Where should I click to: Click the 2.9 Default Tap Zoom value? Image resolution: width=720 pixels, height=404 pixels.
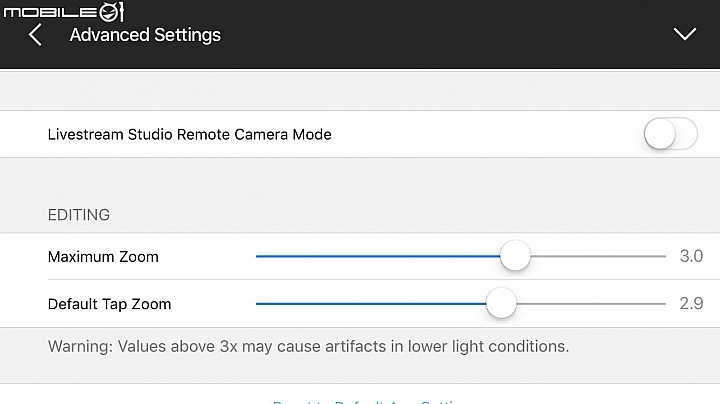691,303
